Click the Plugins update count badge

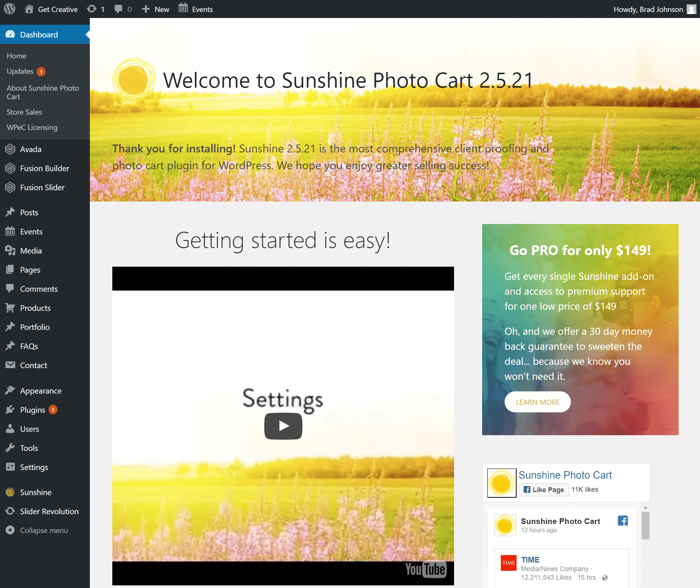tap(53, 410)
